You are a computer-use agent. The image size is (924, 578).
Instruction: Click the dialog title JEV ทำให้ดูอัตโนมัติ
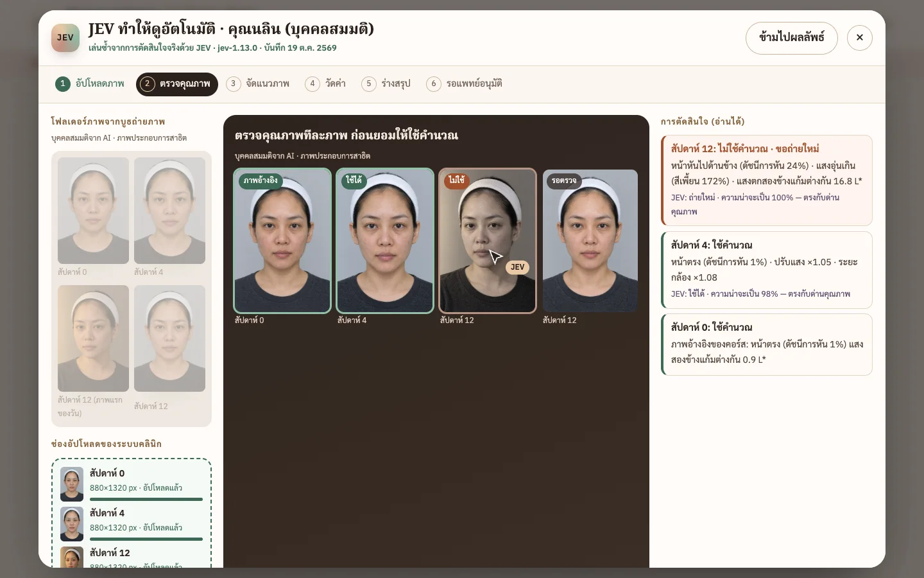point(231,29)
